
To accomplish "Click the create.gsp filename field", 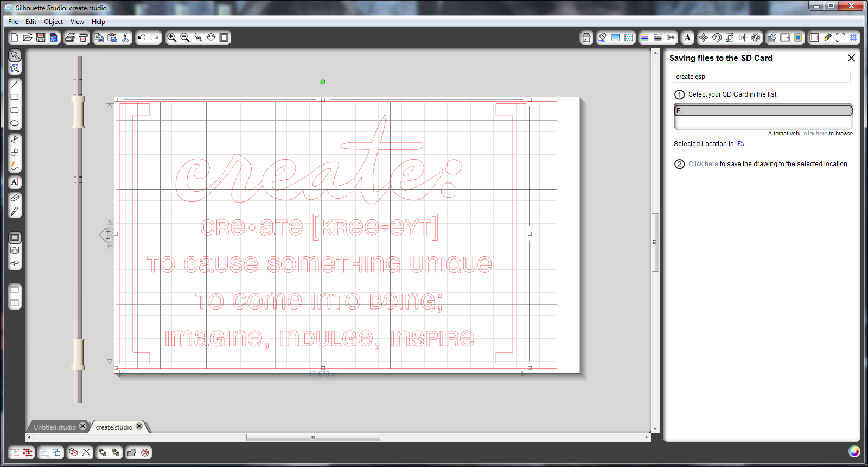I will pyautogui.click(x=762, y=77).
